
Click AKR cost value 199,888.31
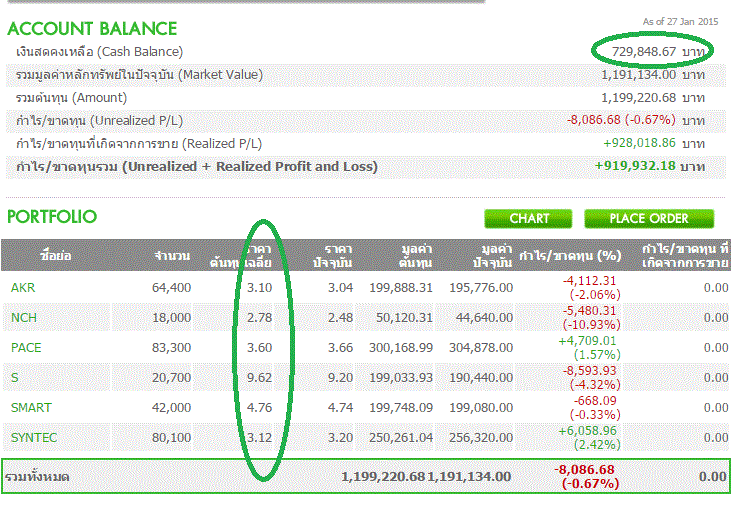click(x=401, y=287)
